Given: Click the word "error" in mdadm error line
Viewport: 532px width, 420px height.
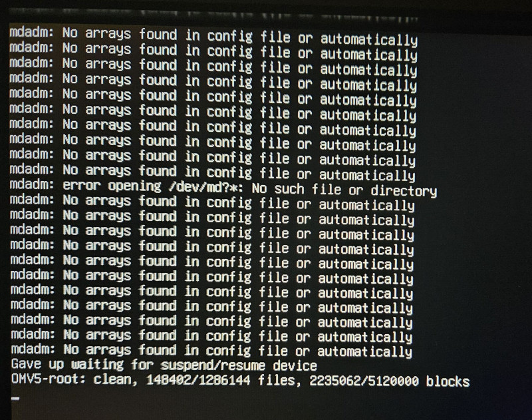Looking at the screenshot, I should tap(81, 186).
